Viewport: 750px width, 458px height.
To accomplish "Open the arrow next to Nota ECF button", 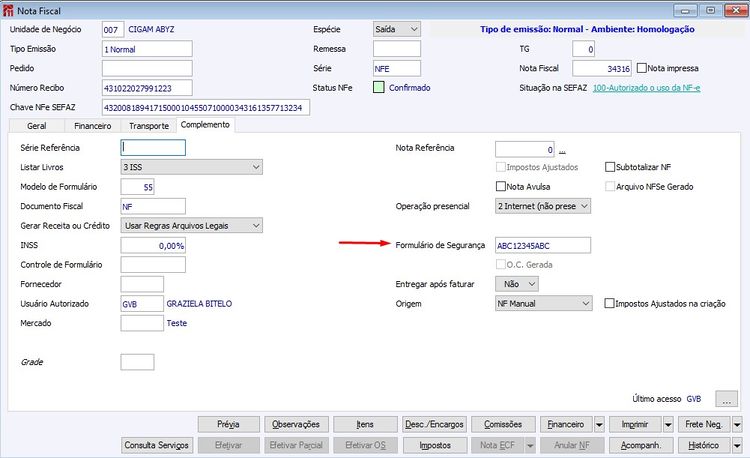I will point(530,445).
